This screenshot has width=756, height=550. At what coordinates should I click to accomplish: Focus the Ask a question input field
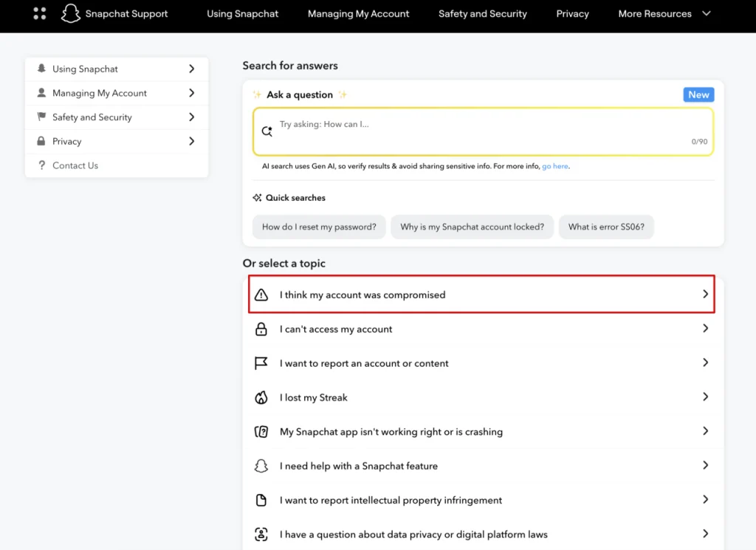[x=483, y=131]
